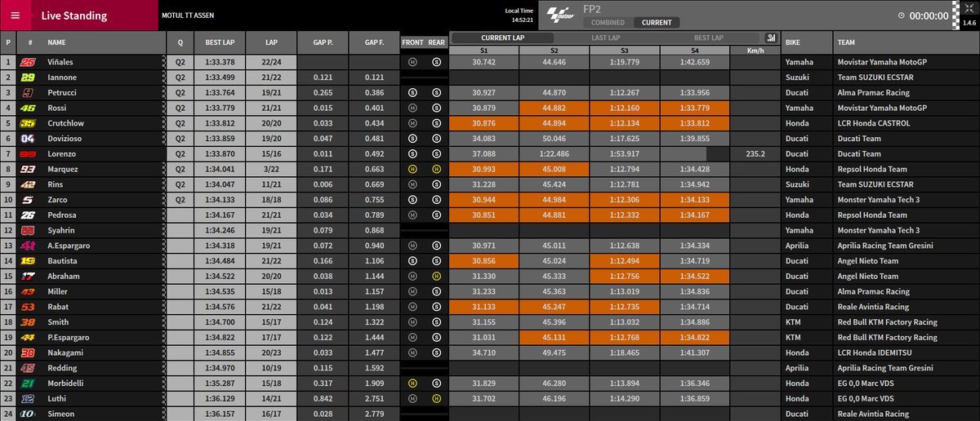Screen dimensions: 980x421
Task: Switch timing view to COMBINED
Action: pos(608,23)
